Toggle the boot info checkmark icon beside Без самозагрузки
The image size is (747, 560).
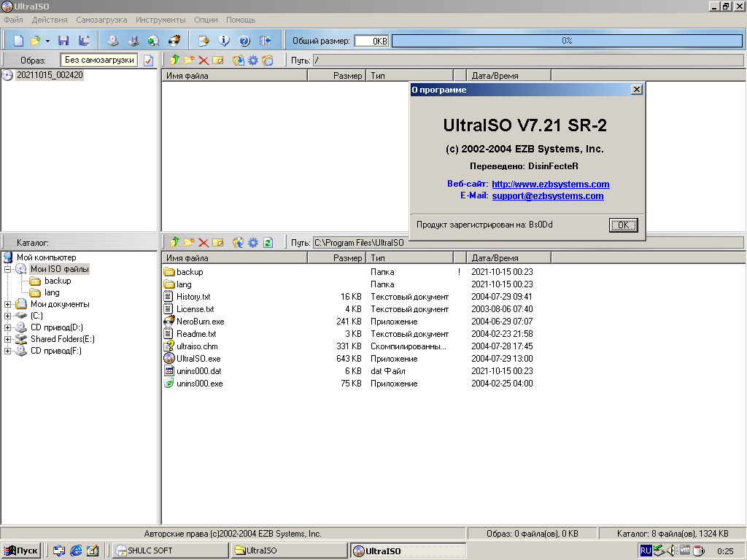148,61
